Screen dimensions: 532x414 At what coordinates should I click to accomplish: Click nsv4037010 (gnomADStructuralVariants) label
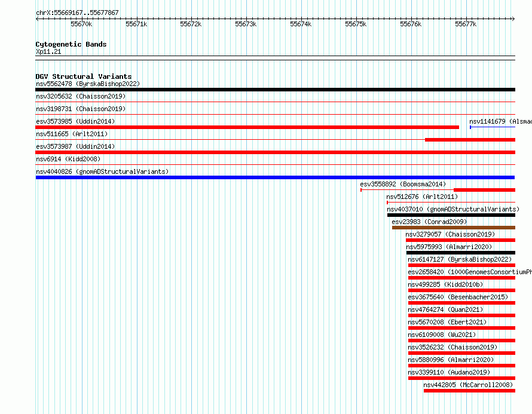453,209
